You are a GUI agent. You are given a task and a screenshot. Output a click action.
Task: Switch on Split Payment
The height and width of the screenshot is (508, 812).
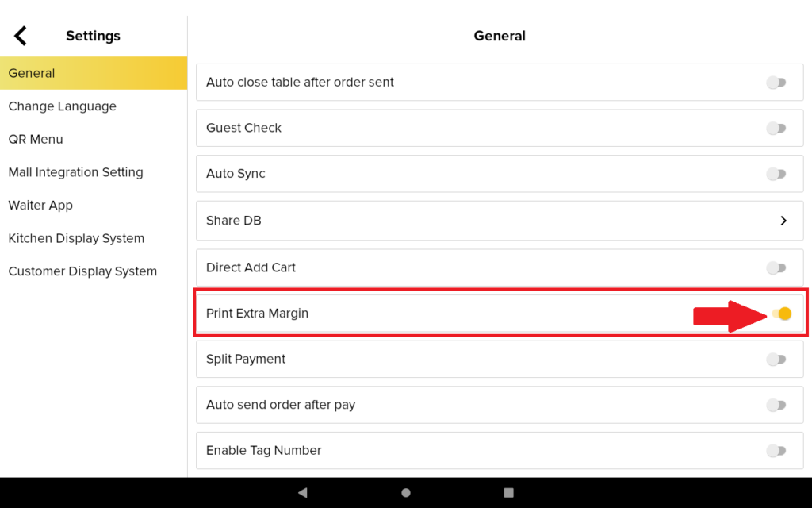click(776, 360)
